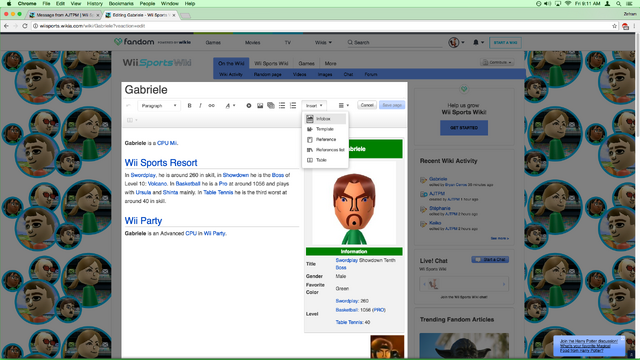The width and height of the screenshot is (640, 360).
Task: Click the browser back arrow
Action: click(x=6, y=26)
